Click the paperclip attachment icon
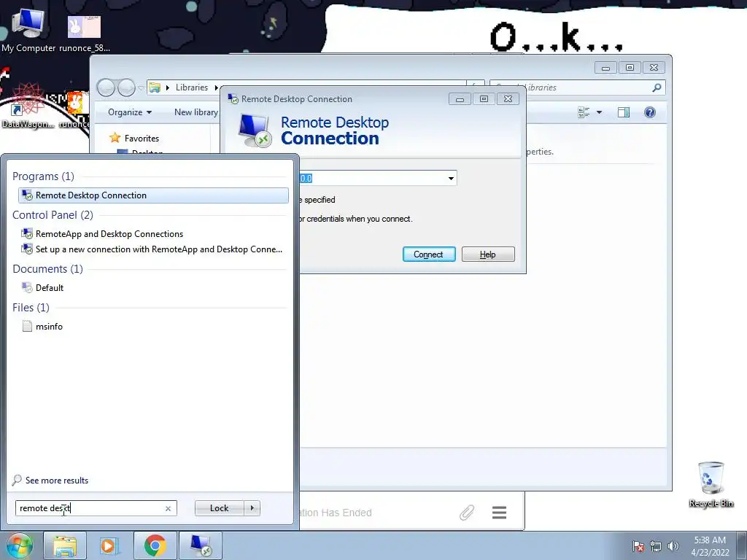The image size is (747, 560). [467, 513]
